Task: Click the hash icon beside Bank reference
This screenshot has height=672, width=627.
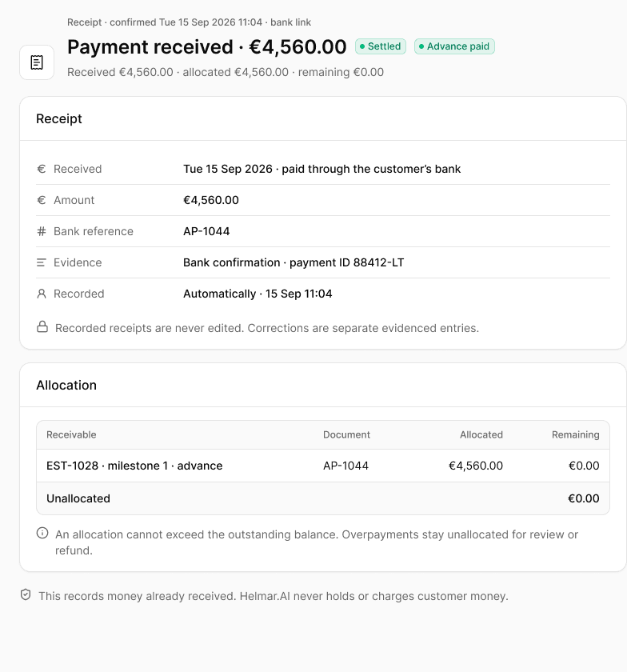Action: coord(42,231)
